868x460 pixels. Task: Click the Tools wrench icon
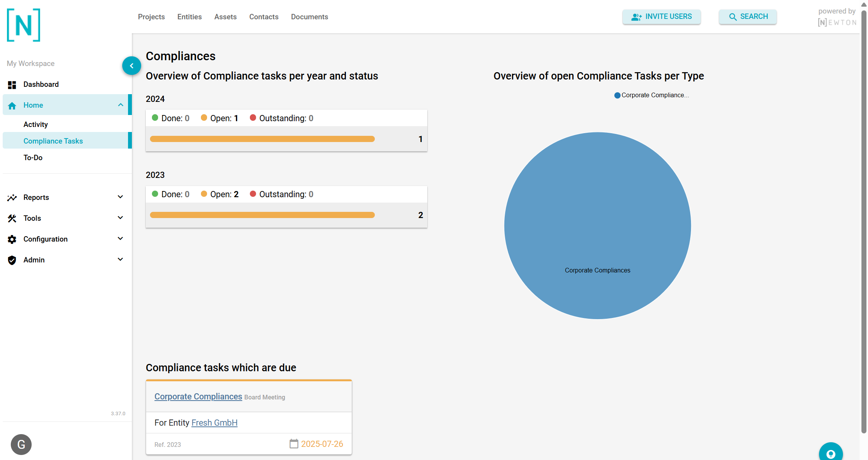[x=12, y=218]
